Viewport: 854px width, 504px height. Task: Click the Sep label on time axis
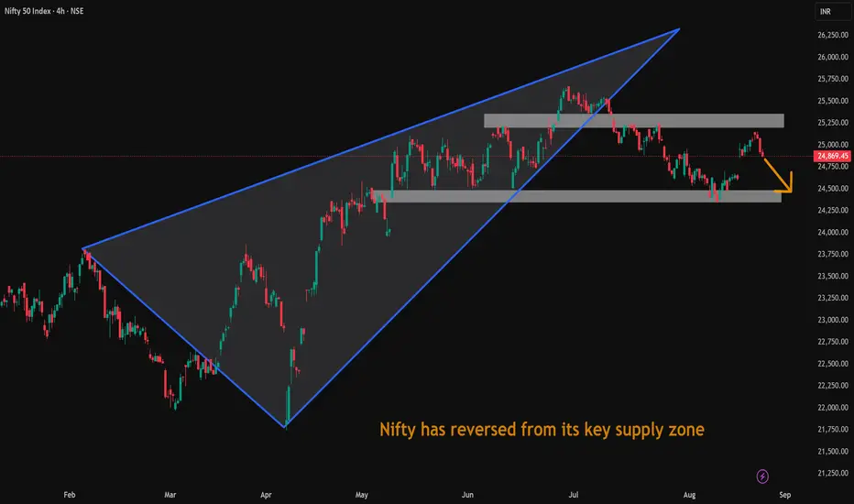point(785,495)
